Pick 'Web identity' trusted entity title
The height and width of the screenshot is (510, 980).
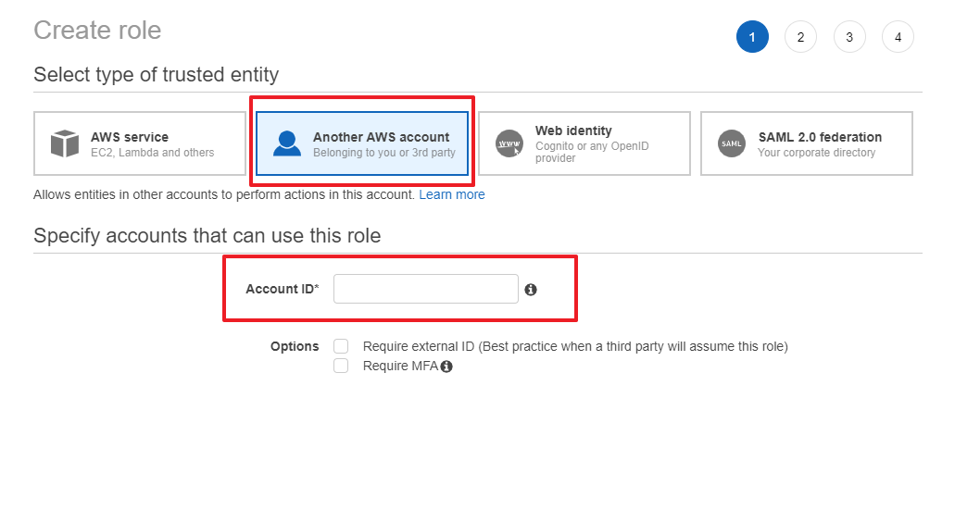pos(573,131)
